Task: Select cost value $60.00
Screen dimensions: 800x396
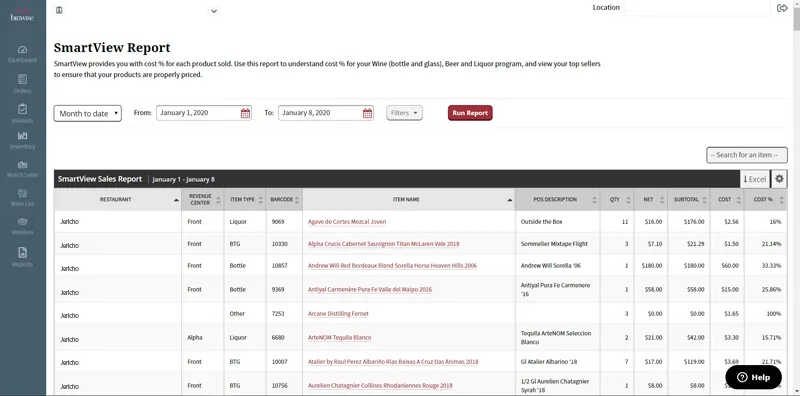Action: point(730,266)
